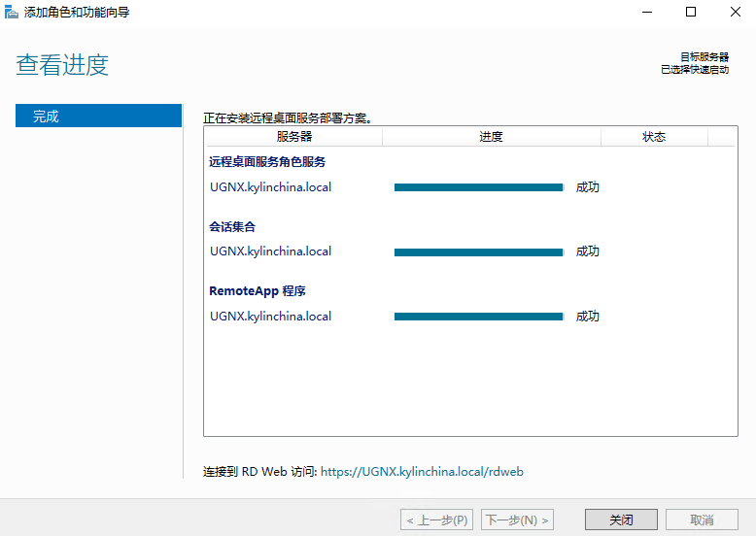Click the 已选择快速启动 text
Screen dimensions: 756x536
click(x=695, y=70)
